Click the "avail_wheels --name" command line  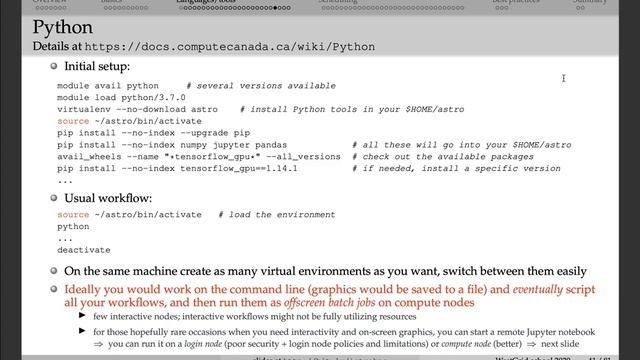[199, 157]
